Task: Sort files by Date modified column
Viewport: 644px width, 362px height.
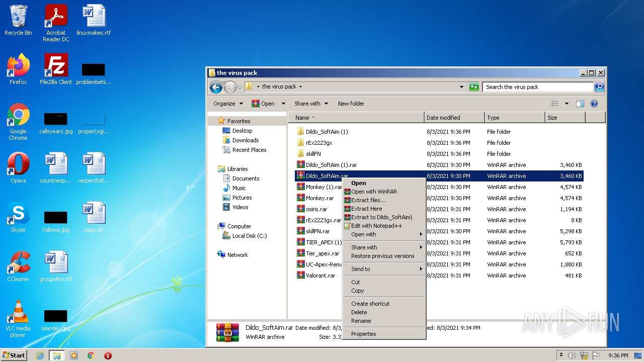Action: click(455, 118)
